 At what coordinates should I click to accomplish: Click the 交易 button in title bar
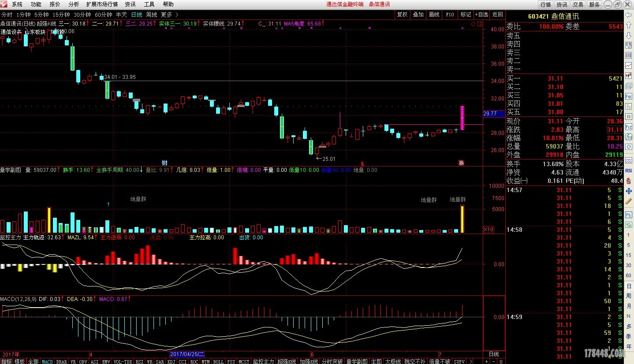578,4
